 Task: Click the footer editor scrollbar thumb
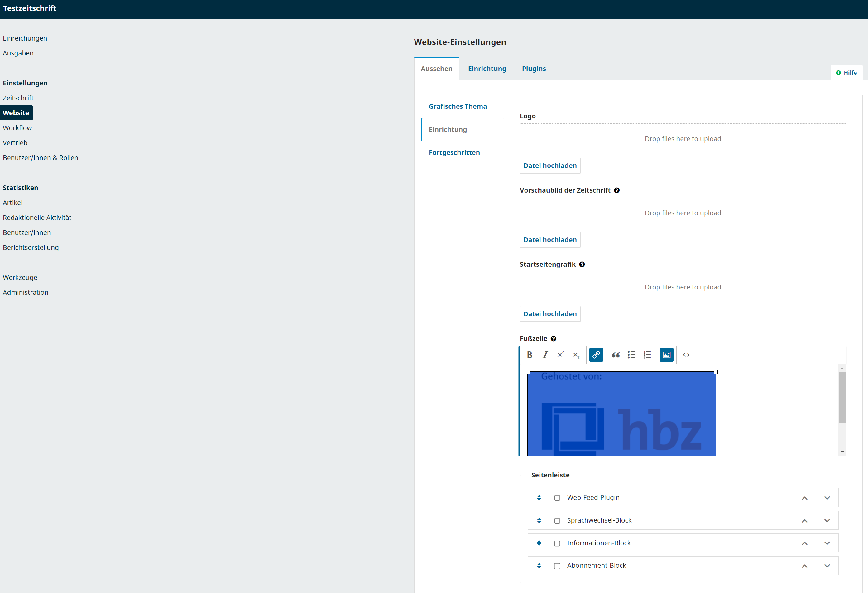coord(842,398)
